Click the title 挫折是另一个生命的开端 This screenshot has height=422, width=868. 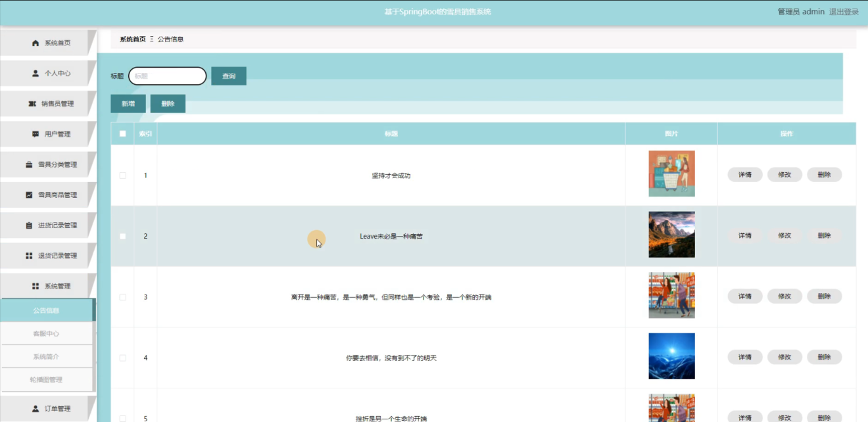pyautogui.click(x=391, y=418)
